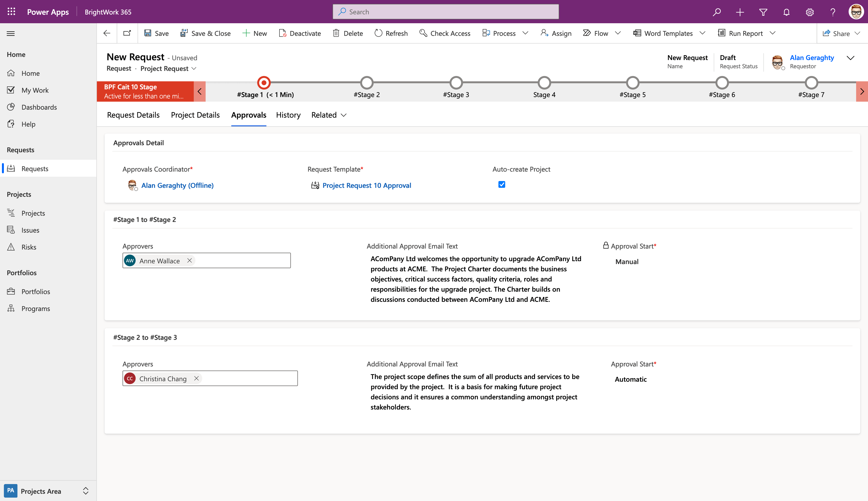This screenshot has height=501, width=868.
Task: Collapse the BPF Cait 10 Stage panel
Action: click(200, 91)
